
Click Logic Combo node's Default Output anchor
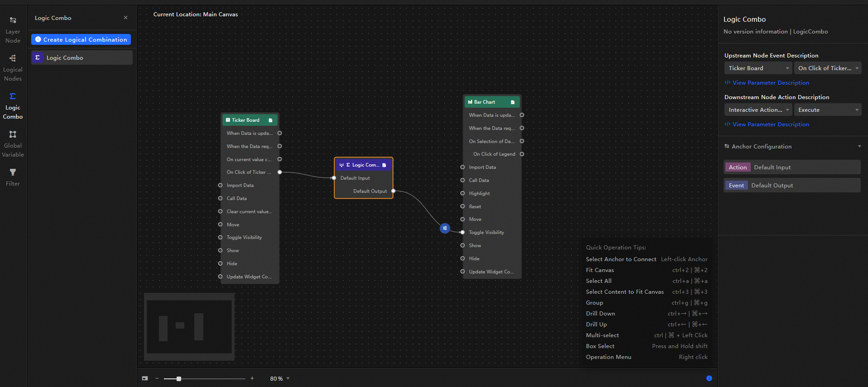(393, 191)
